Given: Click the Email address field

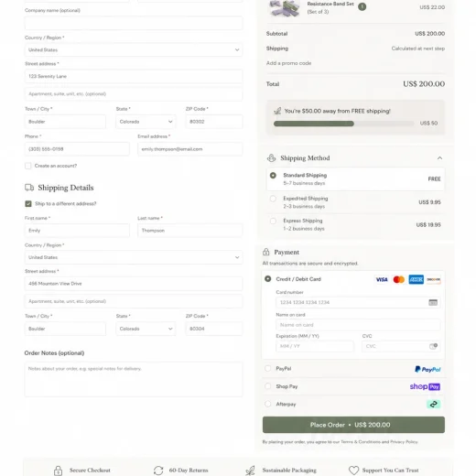Looking at the screenshot, I should [x=190, y=149].
